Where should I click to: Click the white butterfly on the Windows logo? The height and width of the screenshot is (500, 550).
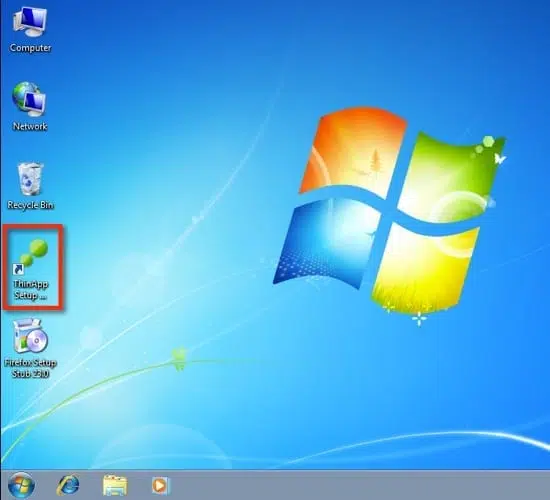[x=500, y=159]
